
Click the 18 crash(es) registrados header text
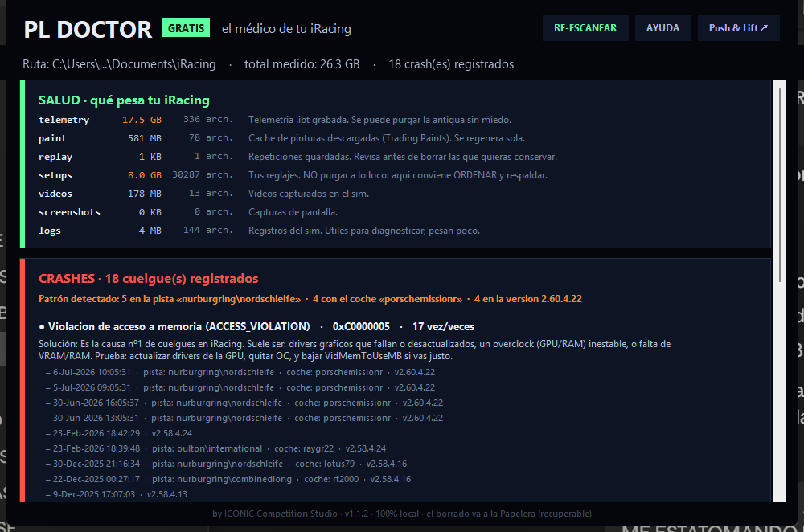coord(451,64)
